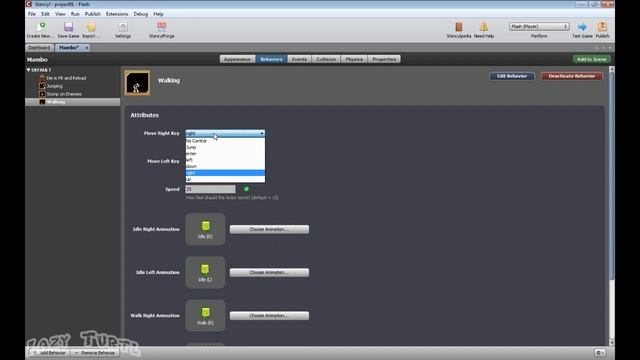Open the Settings toolbar icon
This screenshot has width=640, height=360.
pos(123,27)
